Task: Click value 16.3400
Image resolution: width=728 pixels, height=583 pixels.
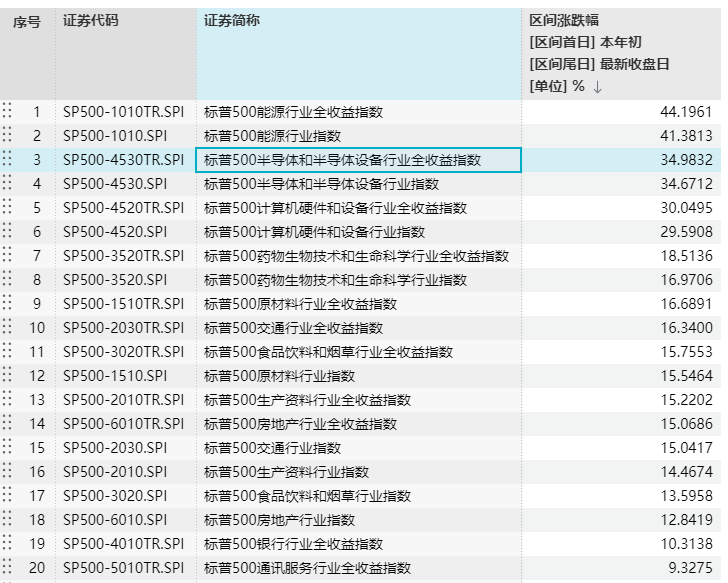Action: pyautogui.click(x=686, y=328)
